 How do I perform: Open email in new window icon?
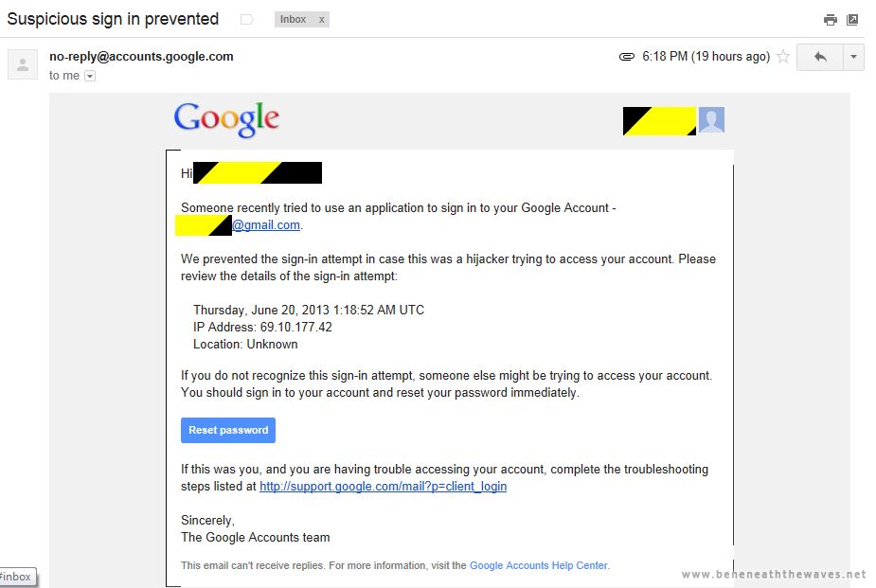(x=852, y=20)
